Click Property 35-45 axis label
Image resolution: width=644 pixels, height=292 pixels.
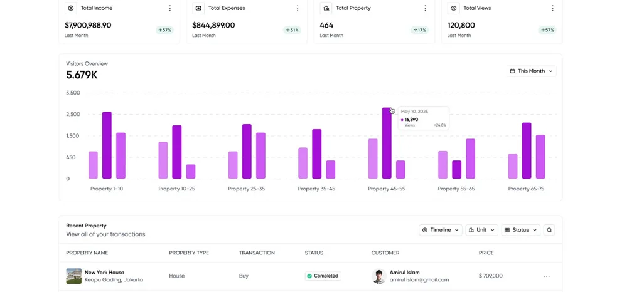click(x=316, y=189)
